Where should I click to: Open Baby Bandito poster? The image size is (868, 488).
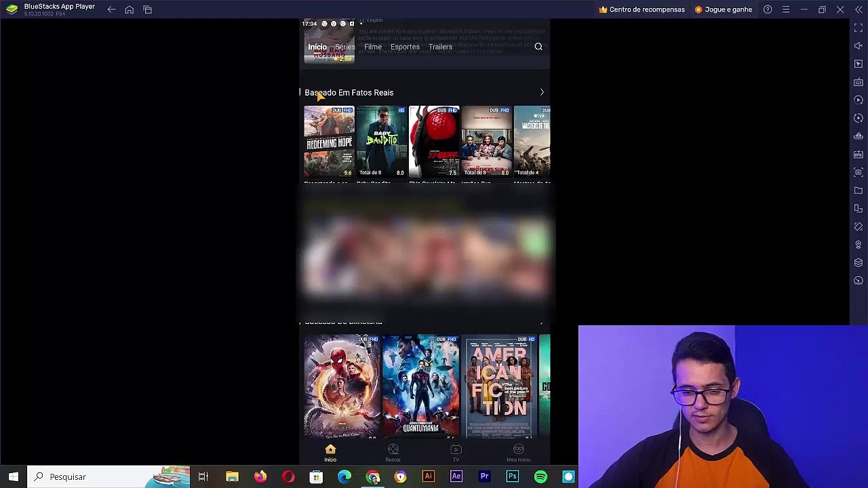click(381, 141)
